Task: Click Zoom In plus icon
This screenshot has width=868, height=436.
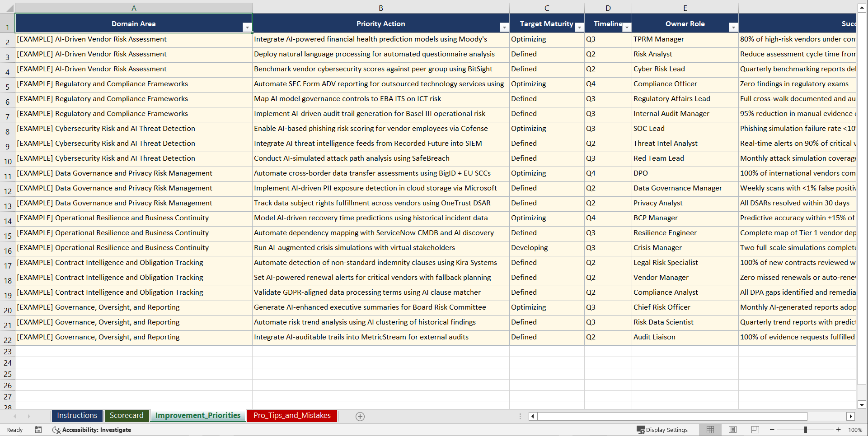Action: tap(839, 430)
